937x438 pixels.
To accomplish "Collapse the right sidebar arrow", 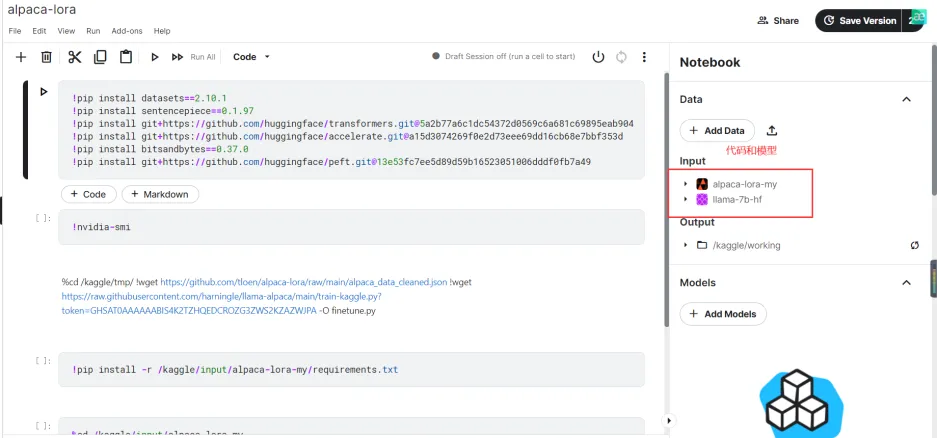I will [669, 421].
